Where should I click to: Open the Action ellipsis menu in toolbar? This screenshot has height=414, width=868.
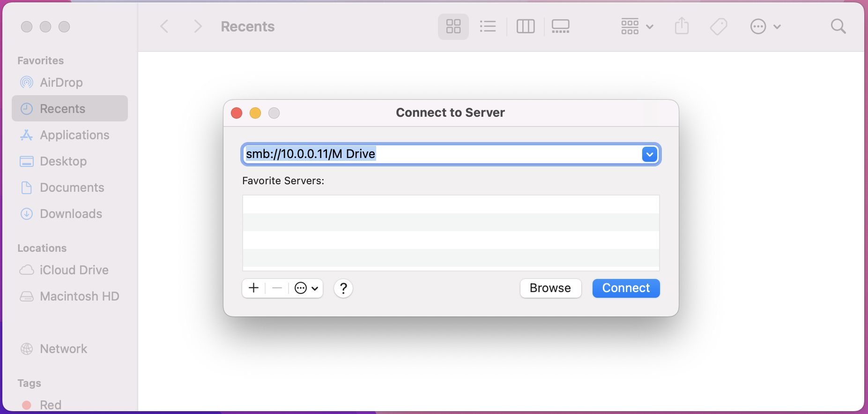click(x=765, y=26)
